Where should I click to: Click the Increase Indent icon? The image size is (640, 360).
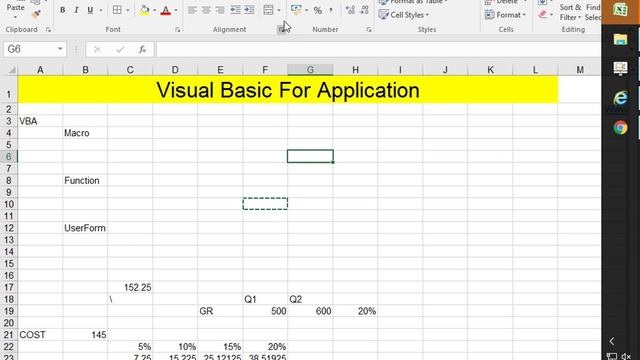coord(249,10)
